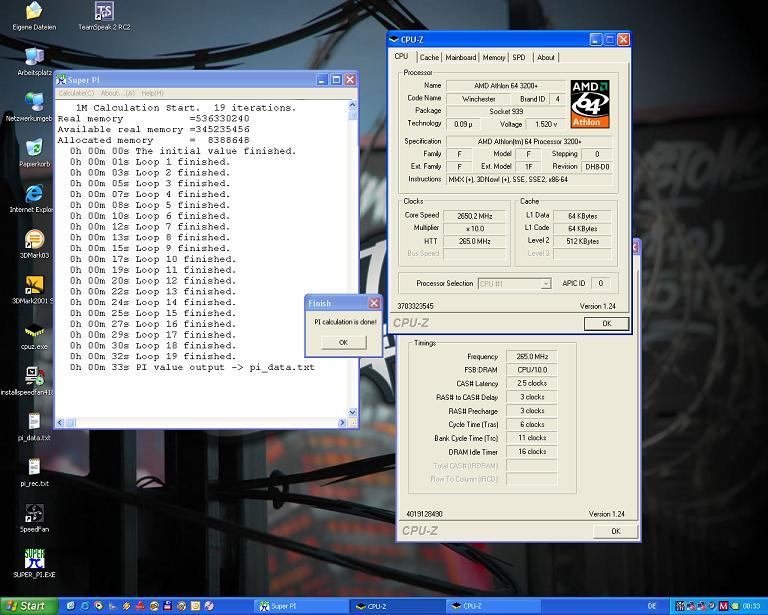Screen dimensions: 768x615
Task: Click the 'PI value output -> pi_data.txt' line
Action: pyautogui.click(x=192, y=367)
